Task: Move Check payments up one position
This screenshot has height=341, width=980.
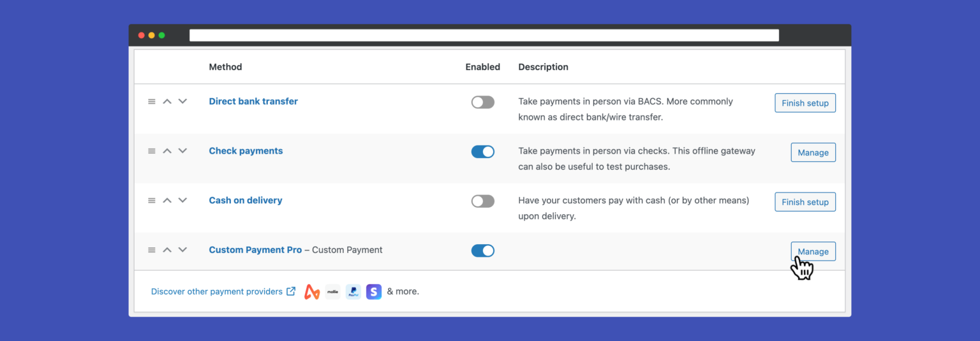Action: (x=167, y=151)
